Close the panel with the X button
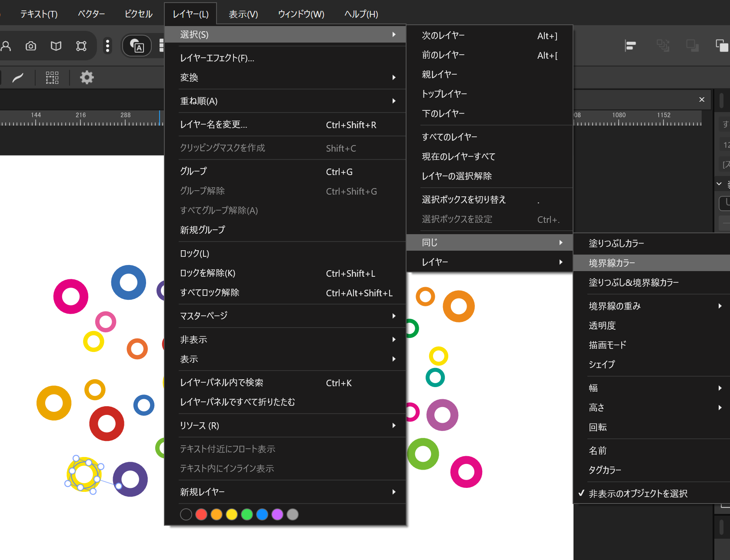Screen dimensions: 730x560 click(702, 99)
